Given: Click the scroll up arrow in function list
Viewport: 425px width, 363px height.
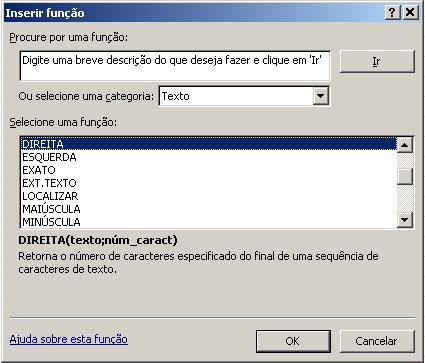Looking at the screenshot, I should 405,145.
